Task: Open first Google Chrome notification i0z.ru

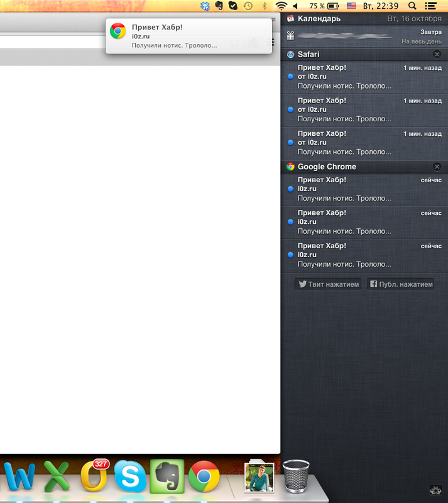Action: [364, 189]
